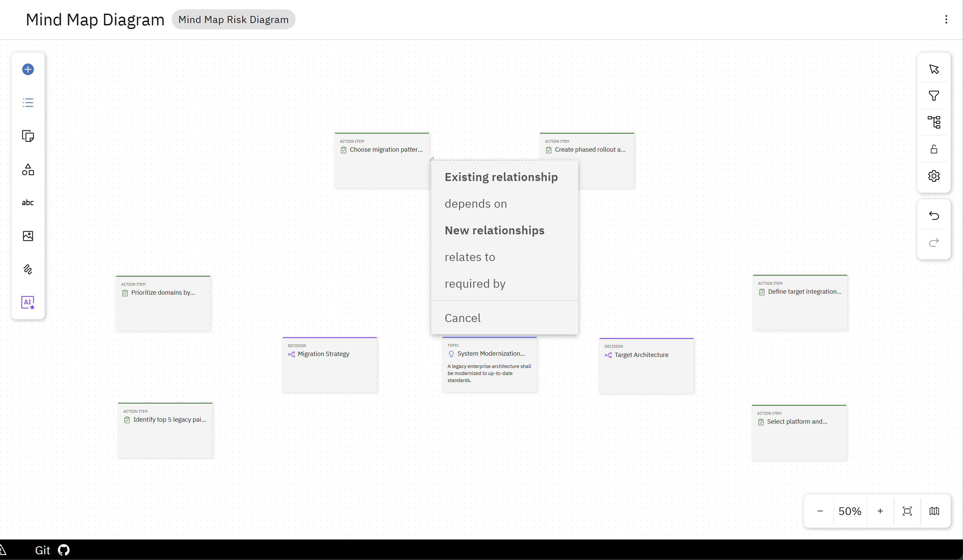
Task: Choose the image insert tool
Action: (28, 236)
